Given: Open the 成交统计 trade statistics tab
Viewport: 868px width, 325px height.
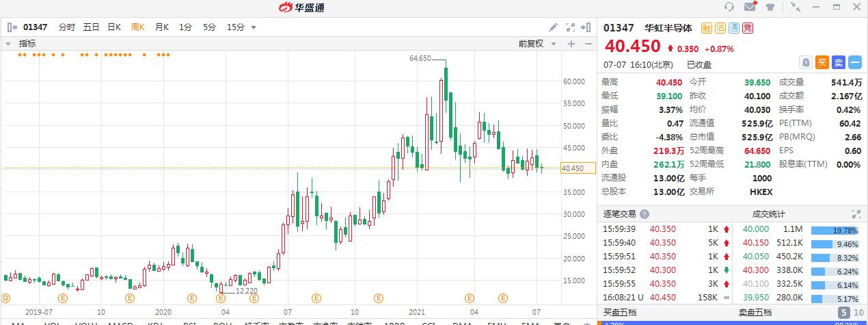Looking at the screenshot, I should tap(769, 214).
